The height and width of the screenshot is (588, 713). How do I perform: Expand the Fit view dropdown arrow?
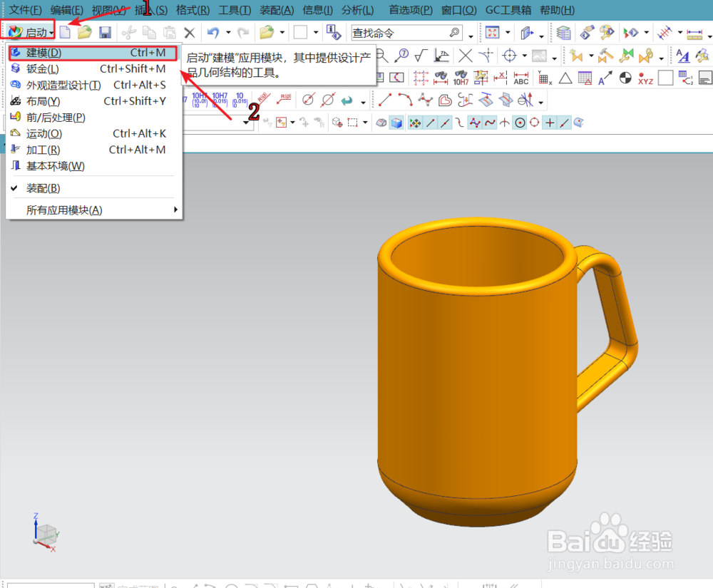[x=508, y=33]
